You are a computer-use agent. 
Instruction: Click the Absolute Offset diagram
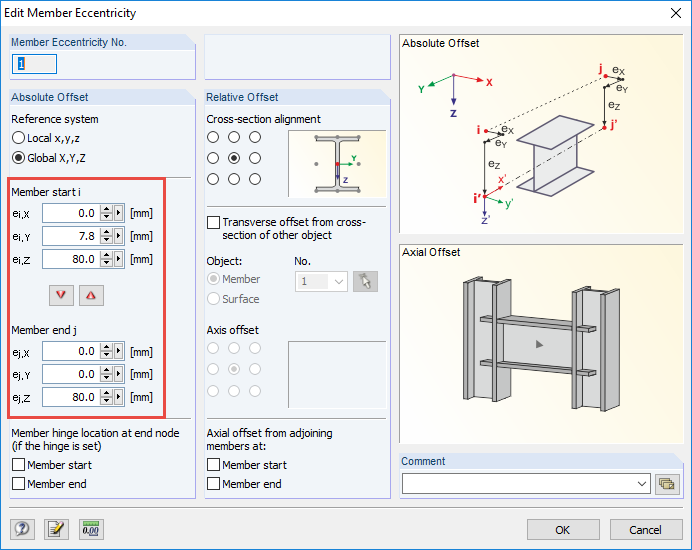tap(542, 134)
